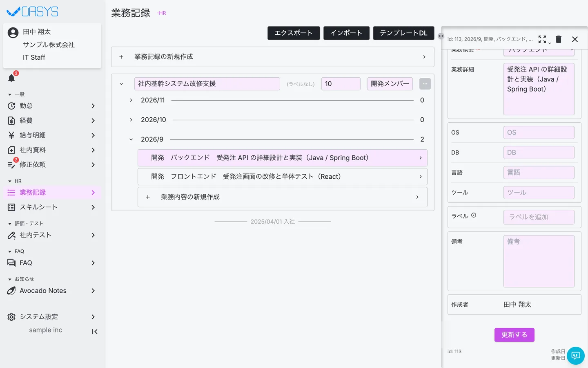The image size is (588, 368).
Task: Collapse the sidebar with the arrow icon
Action: point(94,332)
